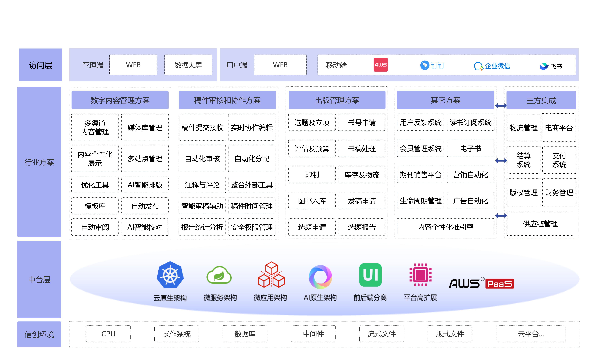Select the 智能审稿辅助 box
This screenshot has width=594, height=364.
[x=202, y=206]
